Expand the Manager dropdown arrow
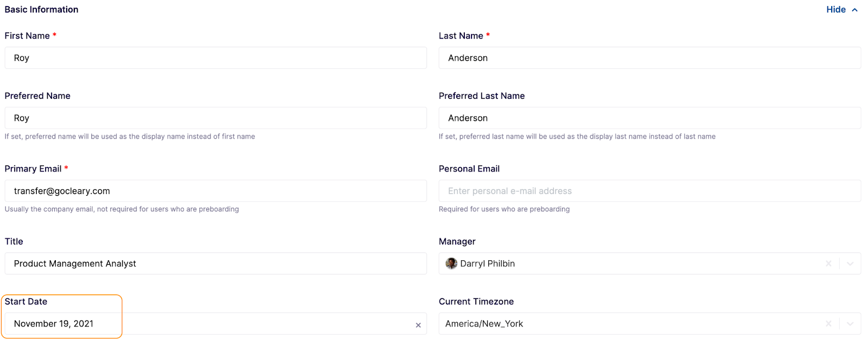The height and width of the screenshot is (340, 868). [x=850, y=264]
